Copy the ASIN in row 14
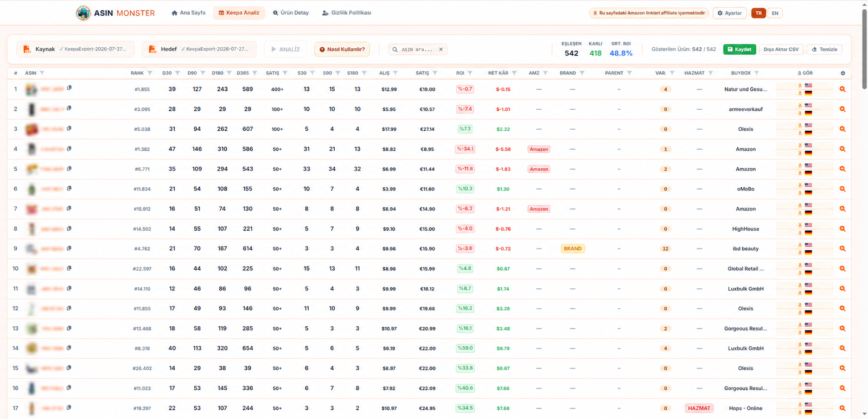868x419 pixels. [x=69, y=348]
